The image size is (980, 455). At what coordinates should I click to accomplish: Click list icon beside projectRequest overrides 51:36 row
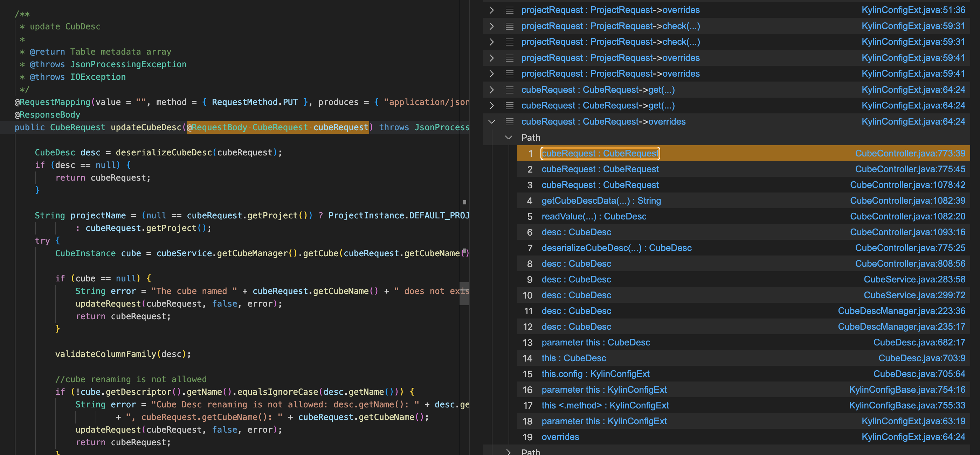(x=508, y=10)
